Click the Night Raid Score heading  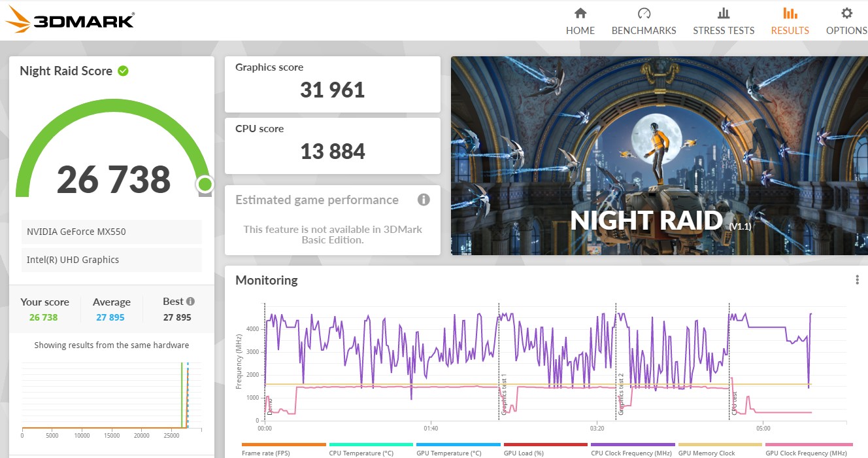(66, 71)
